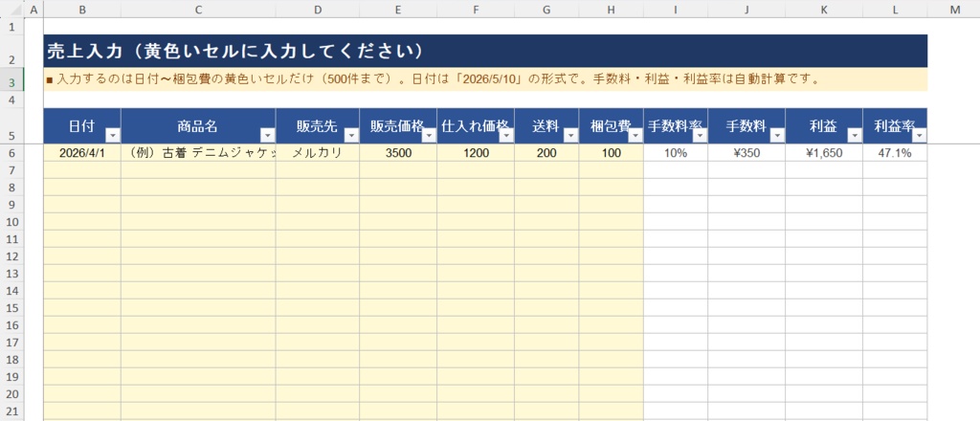Select column G header

click(546, 9)
